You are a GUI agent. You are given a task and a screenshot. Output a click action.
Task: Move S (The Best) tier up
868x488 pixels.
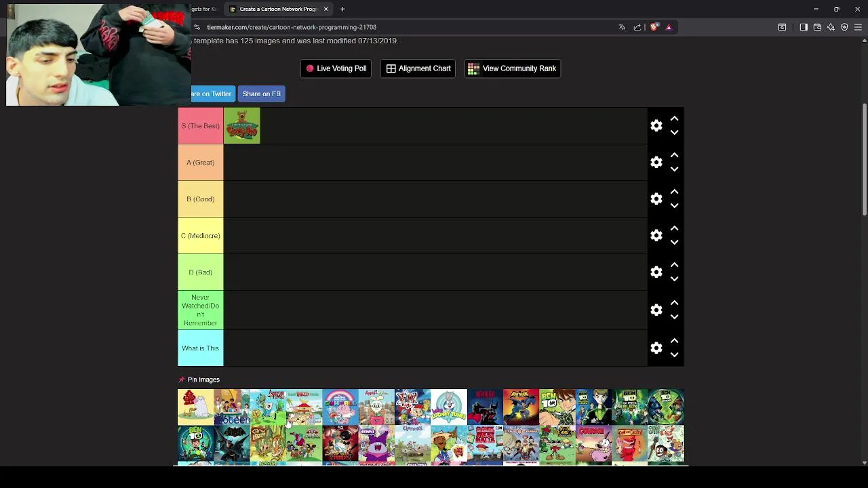pyautogui.click(x=674, y=119)
